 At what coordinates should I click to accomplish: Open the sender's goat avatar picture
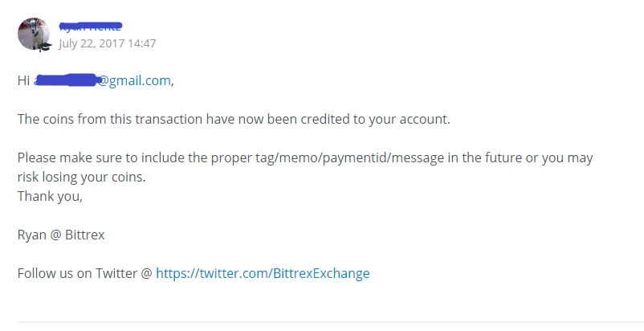click(x=34, y=34)
